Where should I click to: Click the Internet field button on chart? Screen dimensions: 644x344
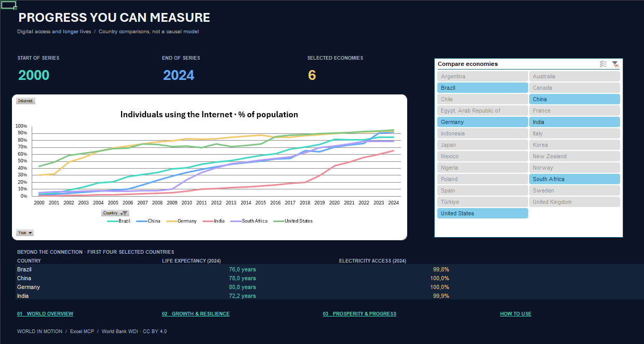tap(25, 101)
